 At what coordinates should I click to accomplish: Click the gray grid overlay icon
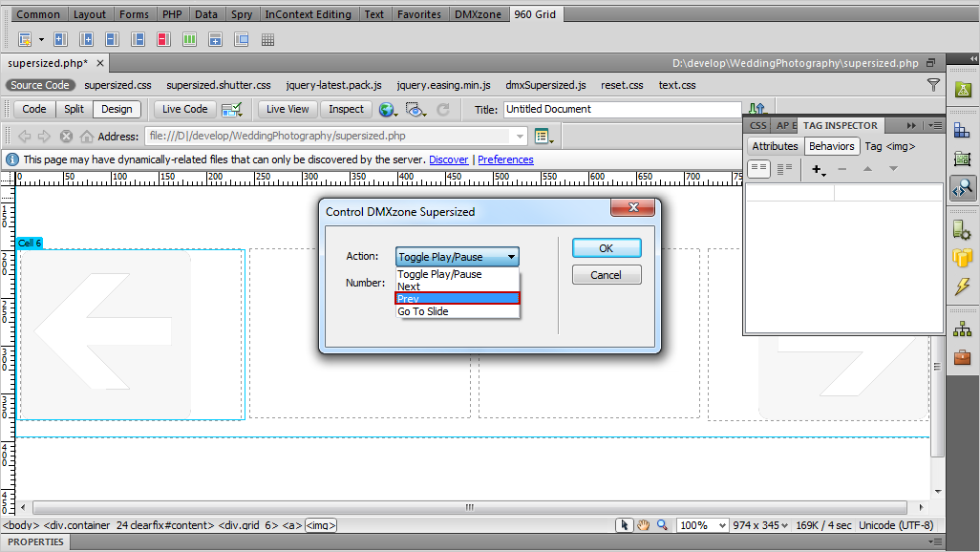tap(268, 39)
